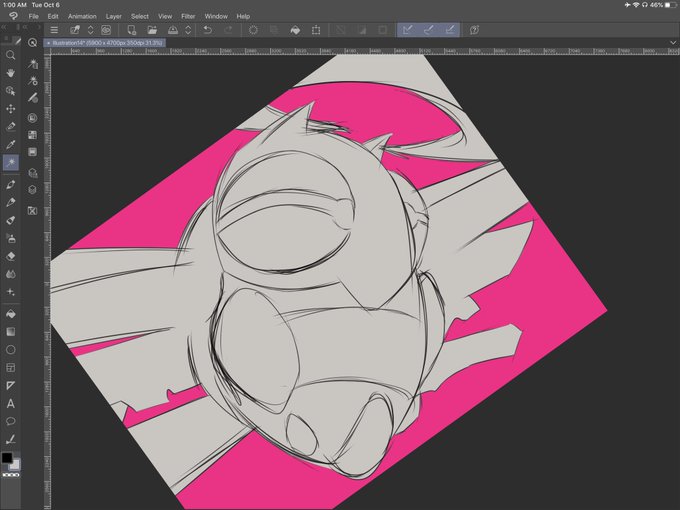Select the Zoom magnifier tool

[10, 55]
